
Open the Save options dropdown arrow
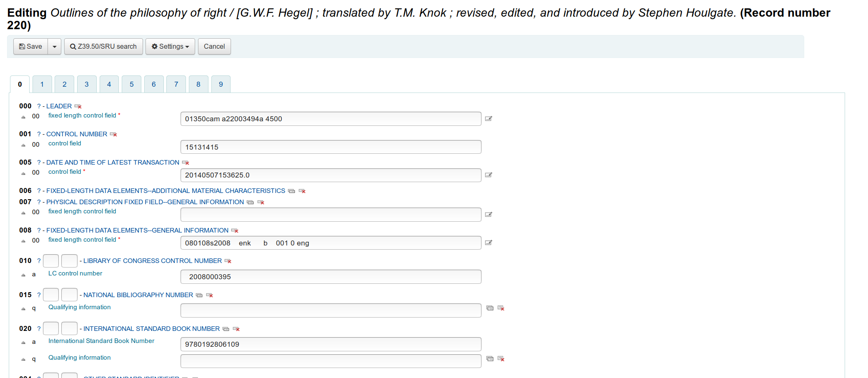click(55, 46)
